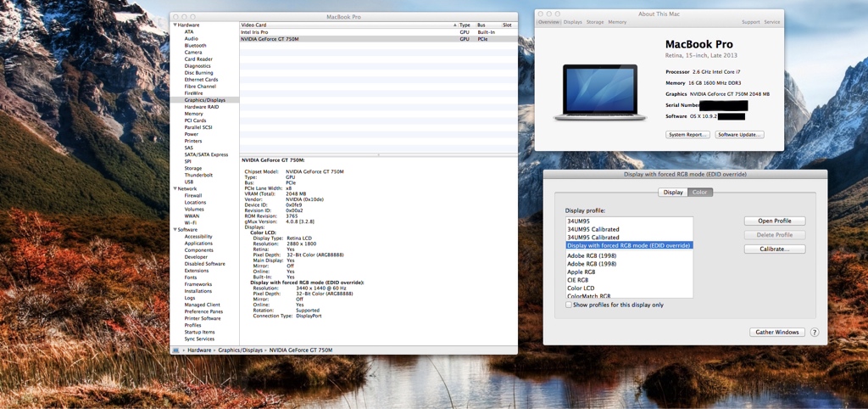Select SATA/SATA Express entry
Screen dimensions: 868x409
tap(207, 154)
